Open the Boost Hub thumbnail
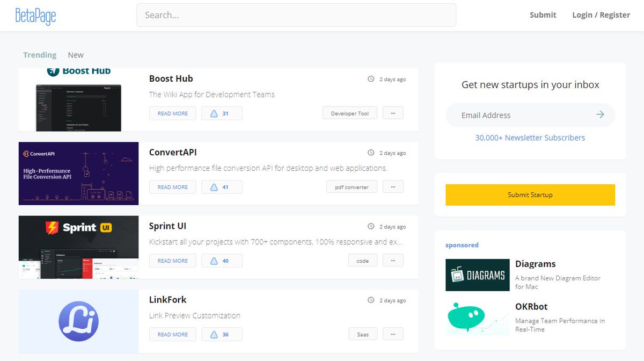 [x=79, y=100]
